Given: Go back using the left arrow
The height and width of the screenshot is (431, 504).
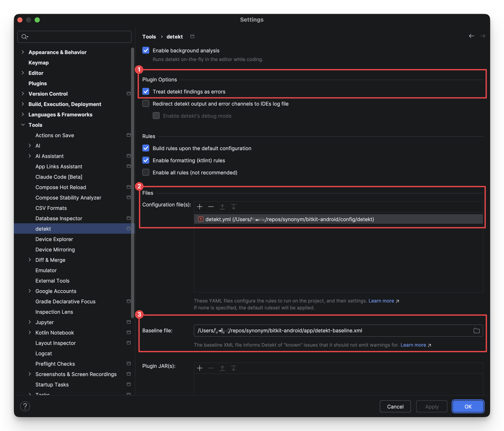Looking at the screenshot, I should coord(471,36).
